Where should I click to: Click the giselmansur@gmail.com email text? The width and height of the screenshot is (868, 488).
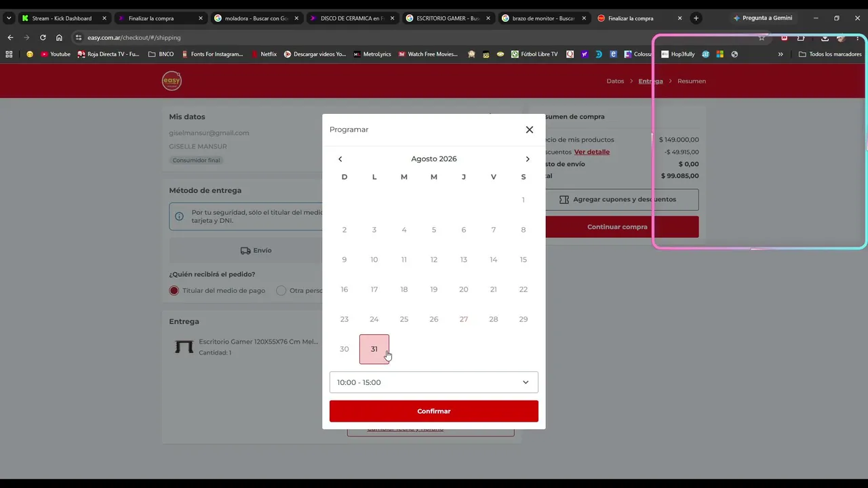click(209, 133)
